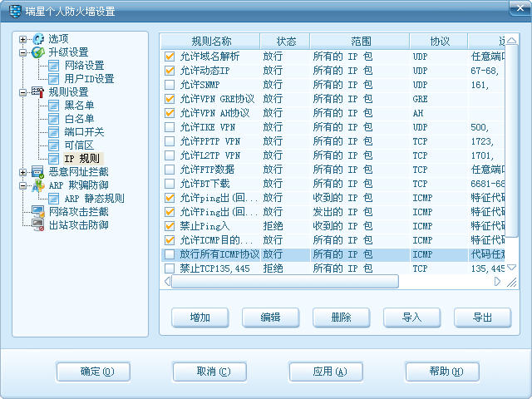Click the 可信区 page icon
Viewport: 532px width, 399px height.
(53, 145)
